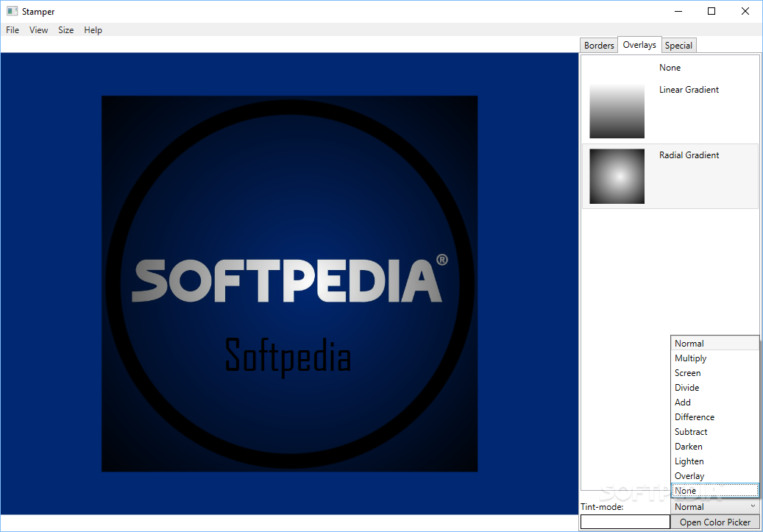Switch to the Overlays tab
The height and width of the screenshot is (532, 763).
639,45
